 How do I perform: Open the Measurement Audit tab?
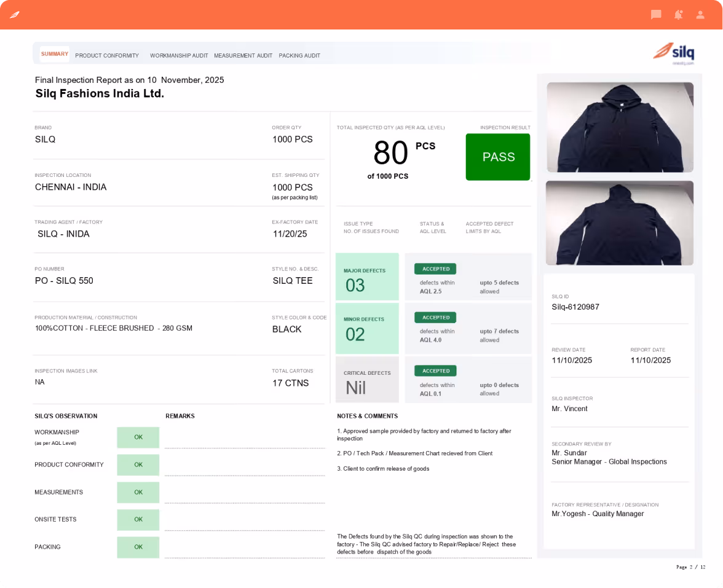(243, 55)
